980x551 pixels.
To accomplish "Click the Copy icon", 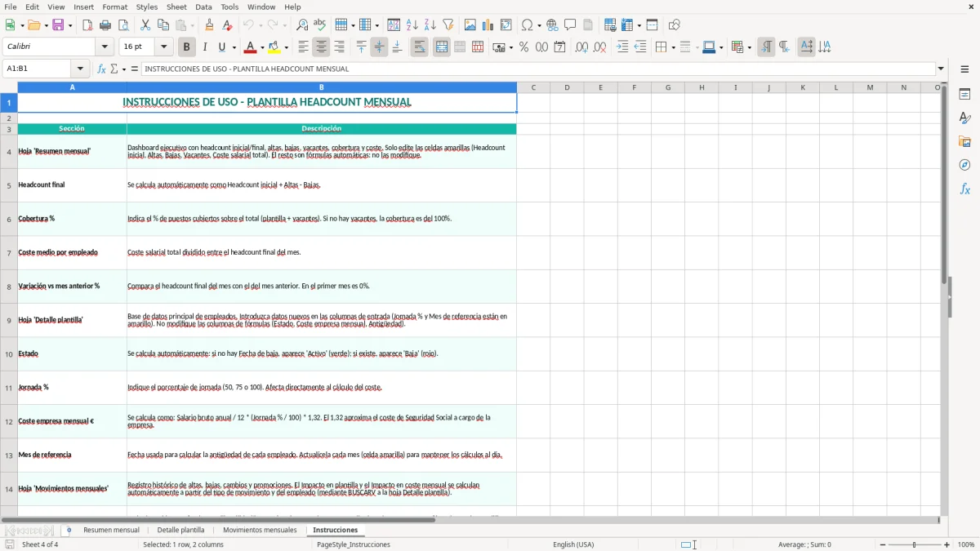I will 163,25.
